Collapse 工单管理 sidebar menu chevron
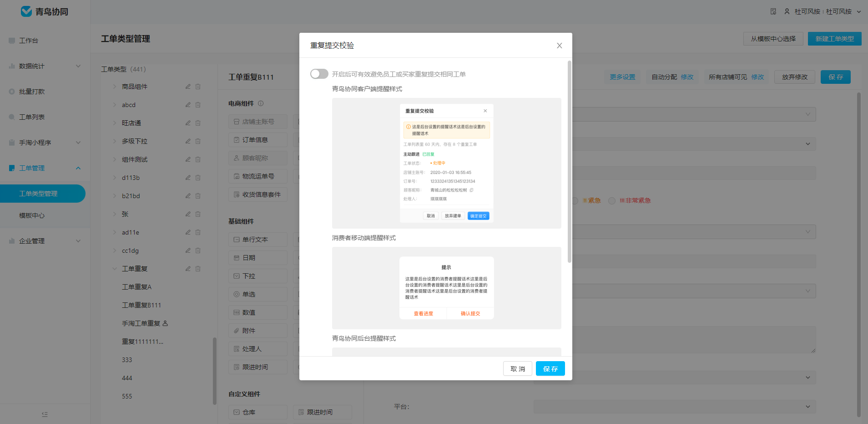 [78, 168]
